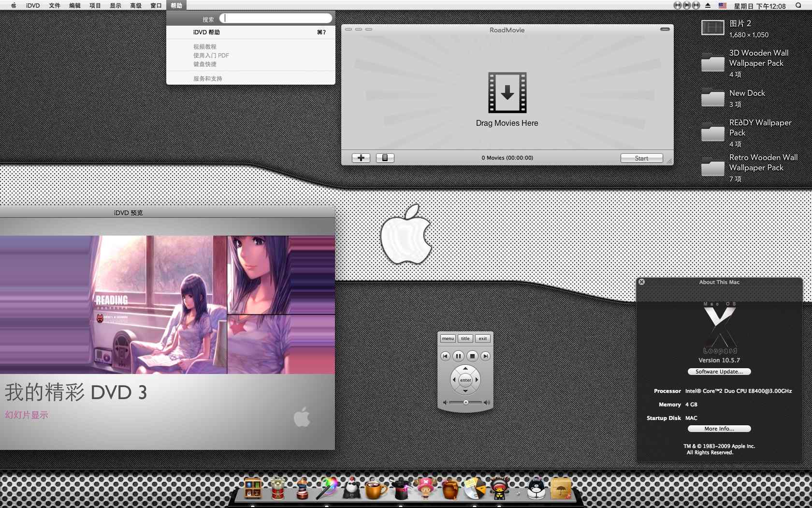Click the menu bar fast-forward media button
The image size is (812, 508).
696,5
